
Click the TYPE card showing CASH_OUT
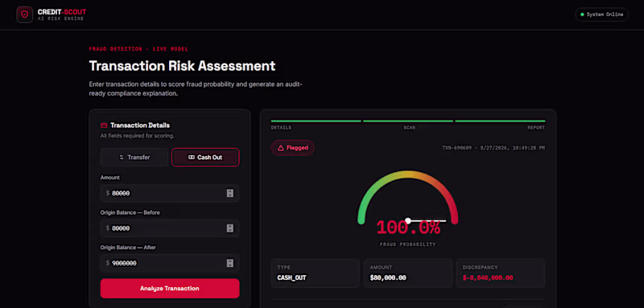[x=316, y=273]
